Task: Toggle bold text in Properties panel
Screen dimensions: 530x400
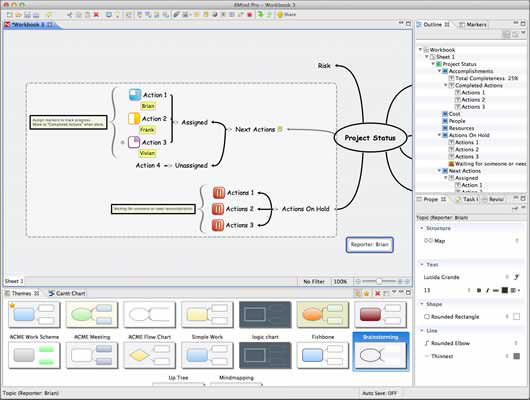Action: [479, 290]
